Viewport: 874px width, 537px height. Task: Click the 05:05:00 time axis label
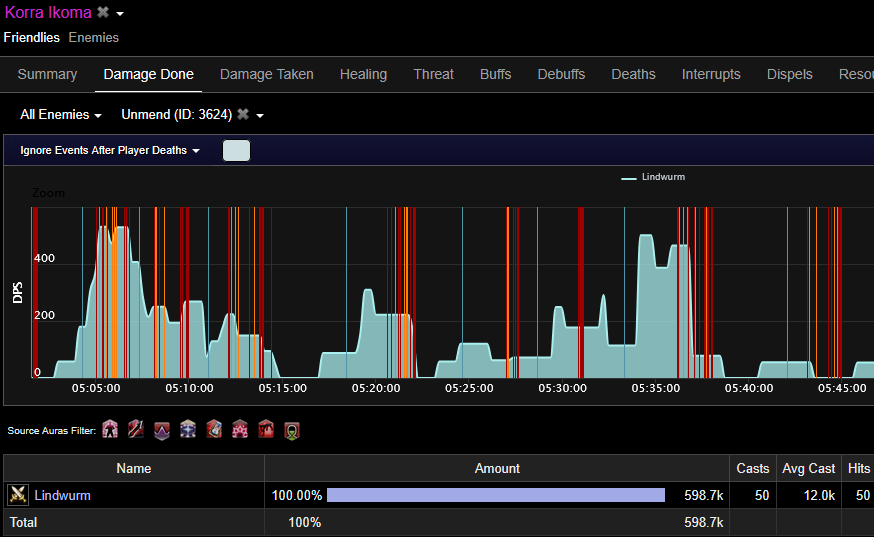tap(96, 388)
